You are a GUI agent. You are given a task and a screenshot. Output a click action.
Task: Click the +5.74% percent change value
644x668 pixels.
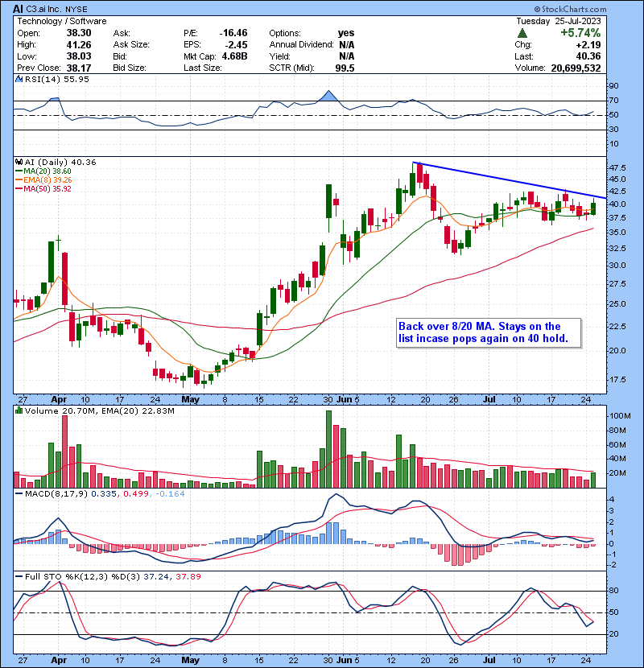coord(580,33)
